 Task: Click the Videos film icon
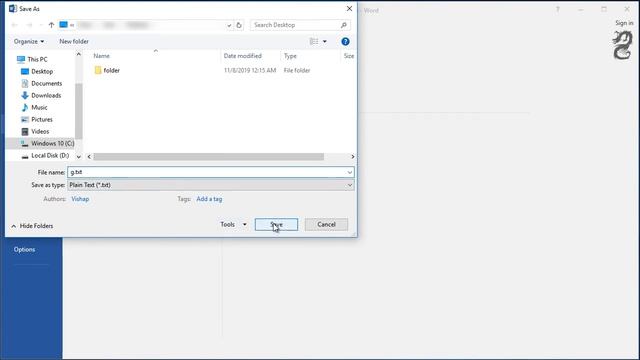(25, 131)
